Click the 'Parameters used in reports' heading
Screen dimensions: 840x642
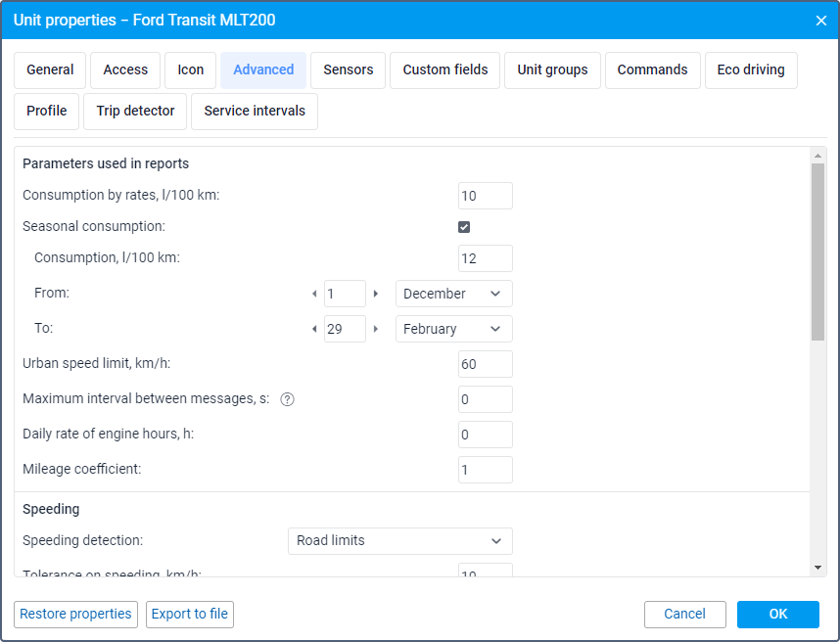pyautogui.click(x=106, y=163)
